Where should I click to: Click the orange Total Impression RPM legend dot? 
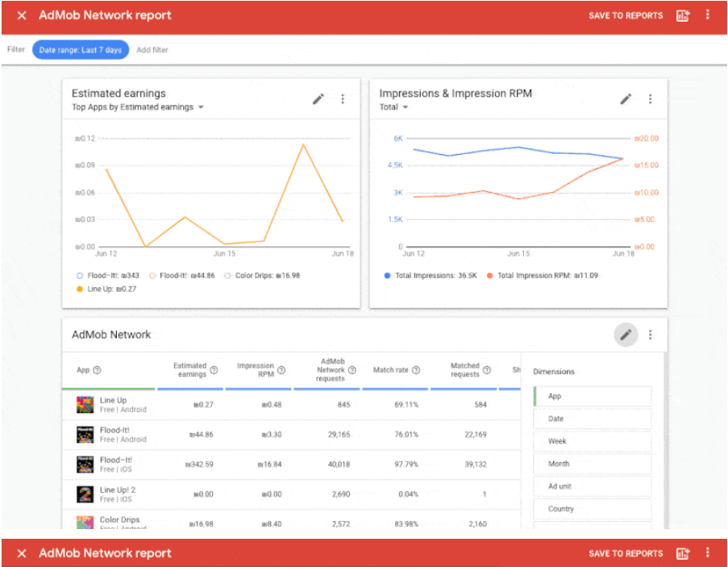[489, 276]
